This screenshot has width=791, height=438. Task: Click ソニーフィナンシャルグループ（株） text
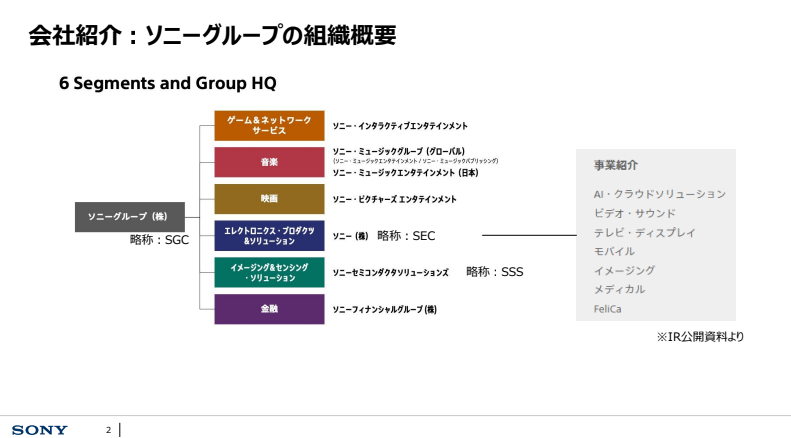[384, 309]
